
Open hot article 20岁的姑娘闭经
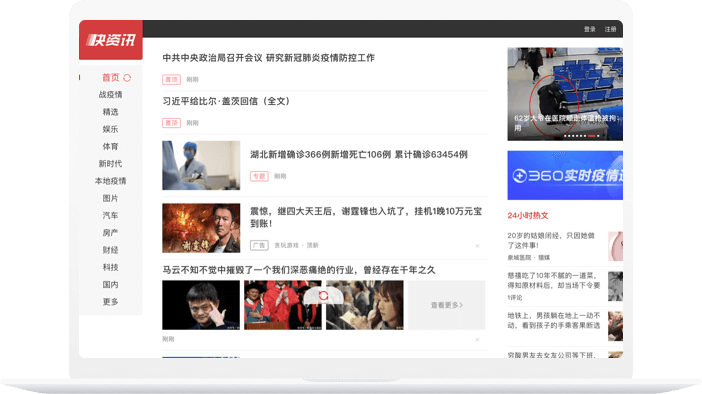click(551, 240)
